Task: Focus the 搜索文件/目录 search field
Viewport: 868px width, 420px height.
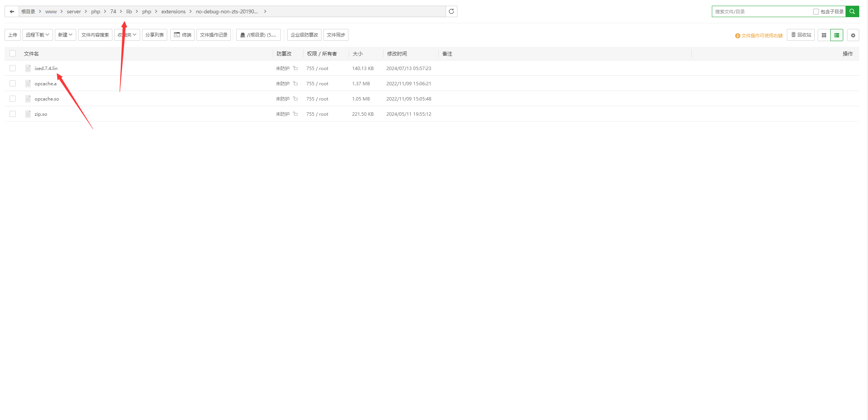Action: (762, 12)
